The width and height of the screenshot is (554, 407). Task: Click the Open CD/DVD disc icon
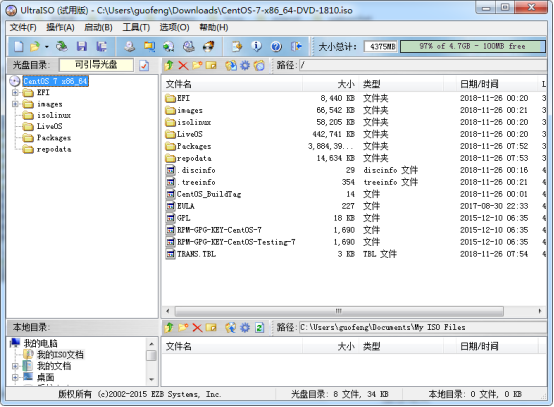coord(62,46)
